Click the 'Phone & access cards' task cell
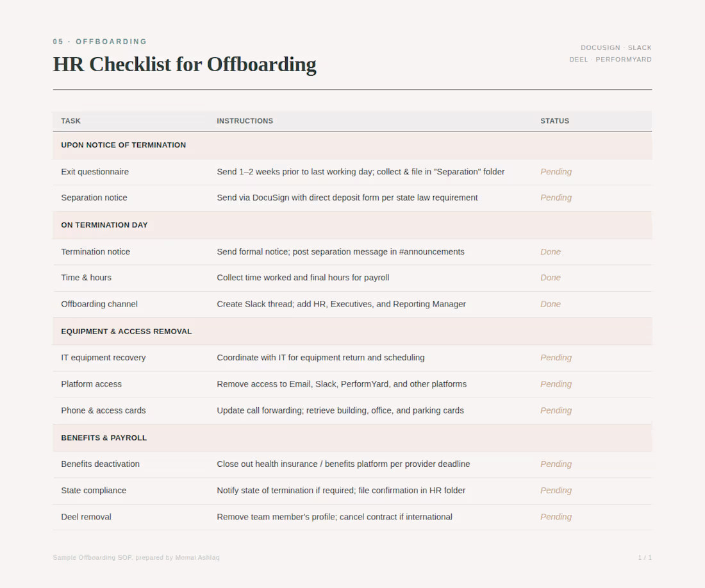The height and width of the screenshot is (588, 705). click(x=103, y=411)
